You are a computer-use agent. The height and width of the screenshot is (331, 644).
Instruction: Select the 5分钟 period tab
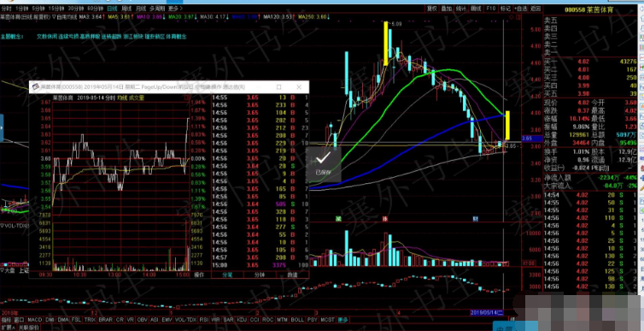(38, 9)
